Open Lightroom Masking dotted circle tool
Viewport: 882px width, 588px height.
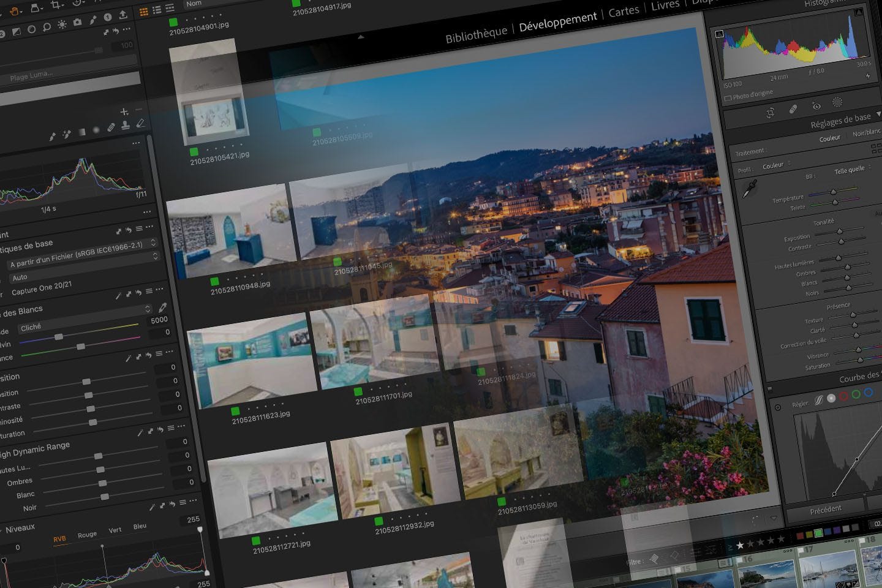837,102
